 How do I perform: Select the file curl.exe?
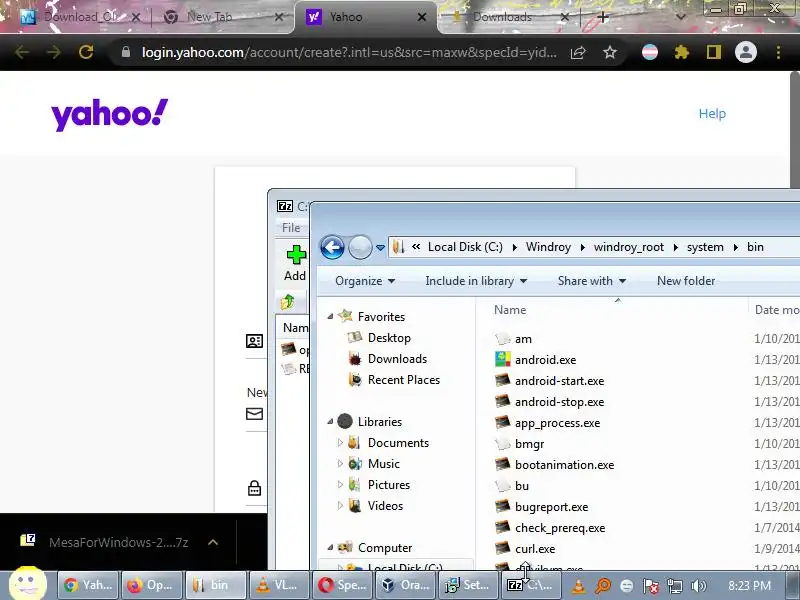[535, 548]
